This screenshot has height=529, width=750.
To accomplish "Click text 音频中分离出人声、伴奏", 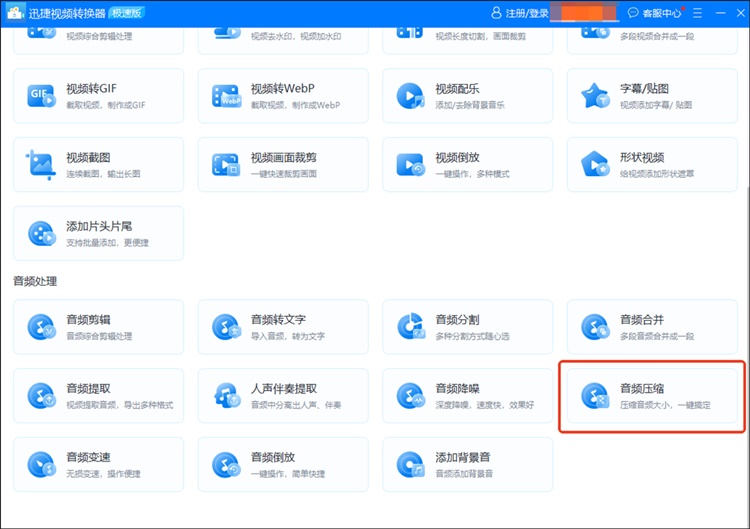I will coord(296,405).
